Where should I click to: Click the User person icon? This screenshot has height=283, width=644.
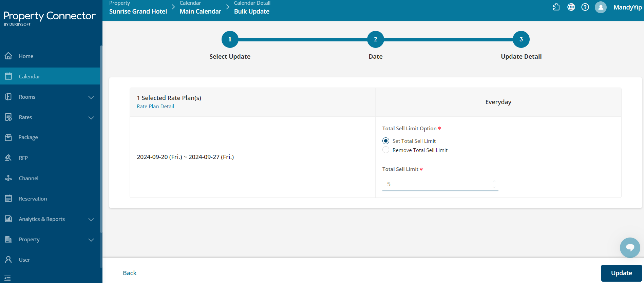(x=8, y=260)
